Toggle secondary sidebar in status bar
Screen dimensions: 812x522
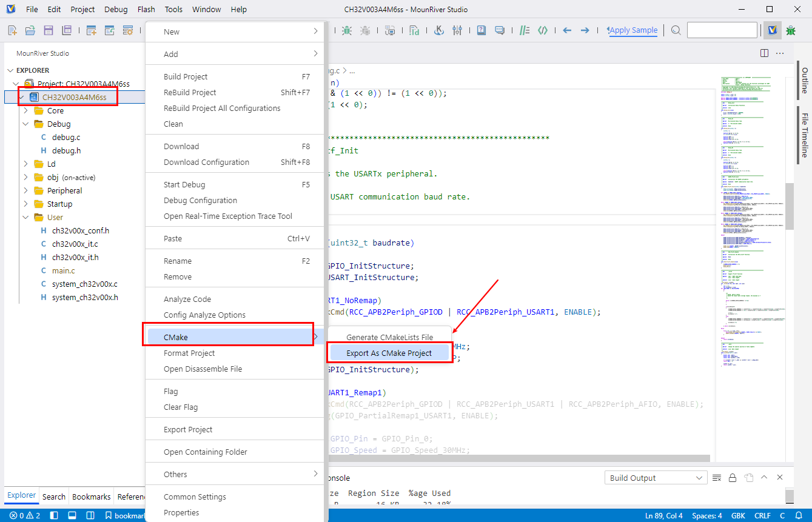click(90, 516)
